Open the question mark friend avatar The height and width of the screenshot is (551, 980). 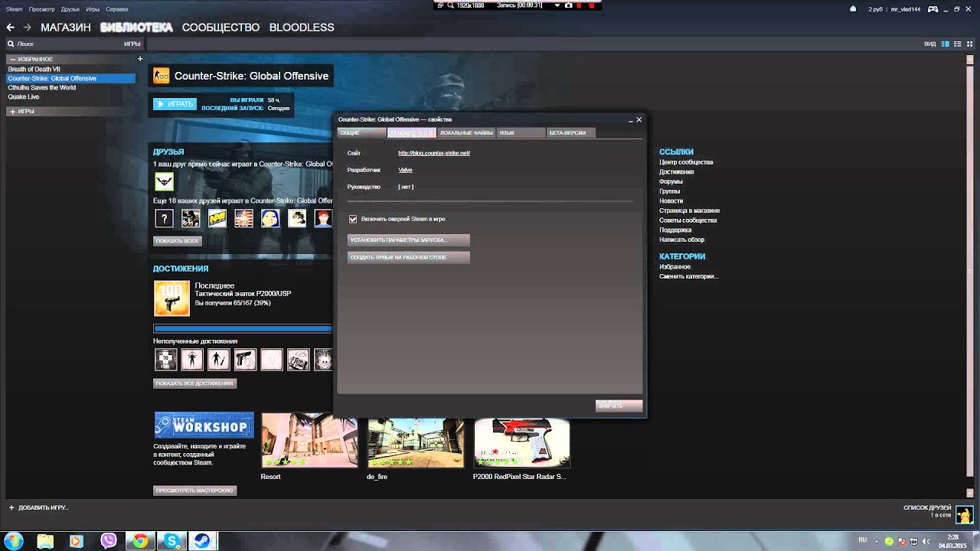[164, 218]
